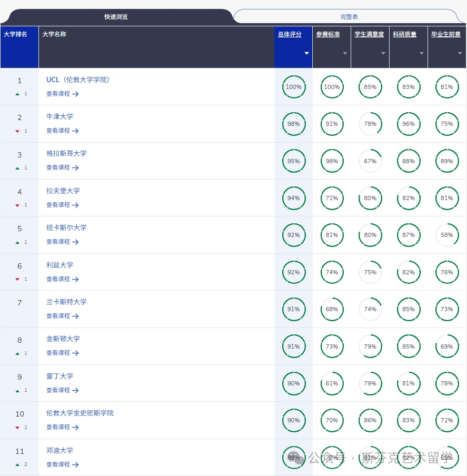Open UCL（伦敦大学学院）university link

click(78, 80)
